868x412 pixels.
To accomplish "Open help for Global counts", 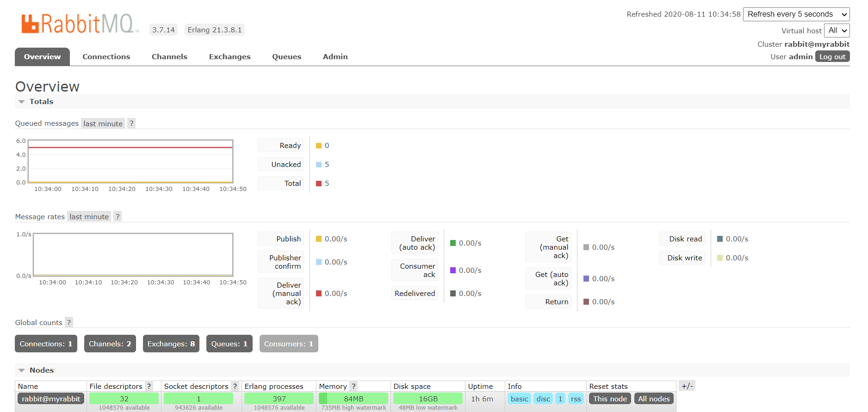I will tap(69, 322).
